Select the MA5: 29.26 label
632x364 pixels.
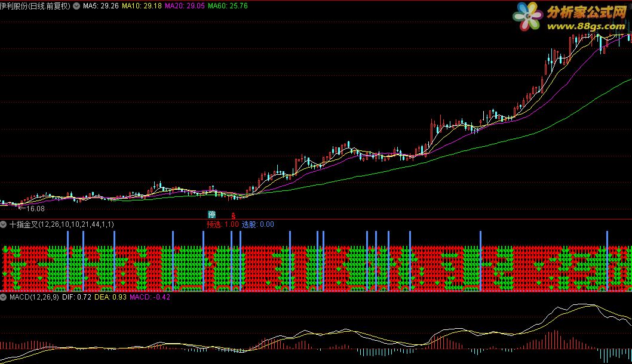tap(101, 6)
